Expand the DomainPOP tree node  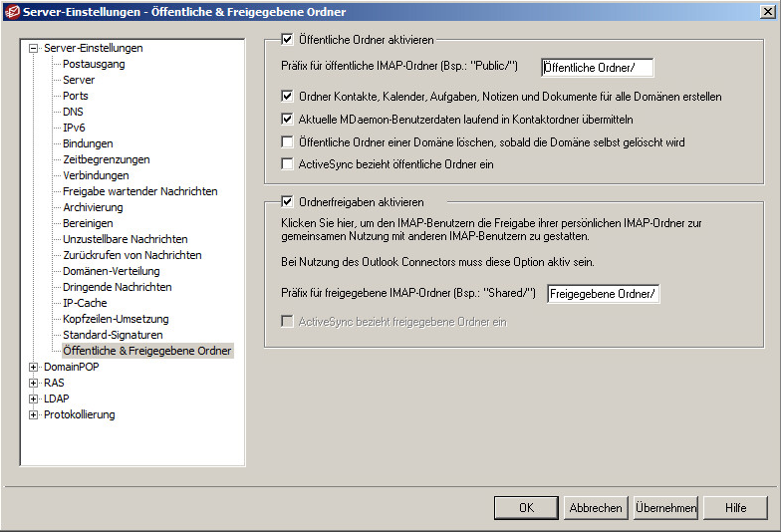[34, 367]
